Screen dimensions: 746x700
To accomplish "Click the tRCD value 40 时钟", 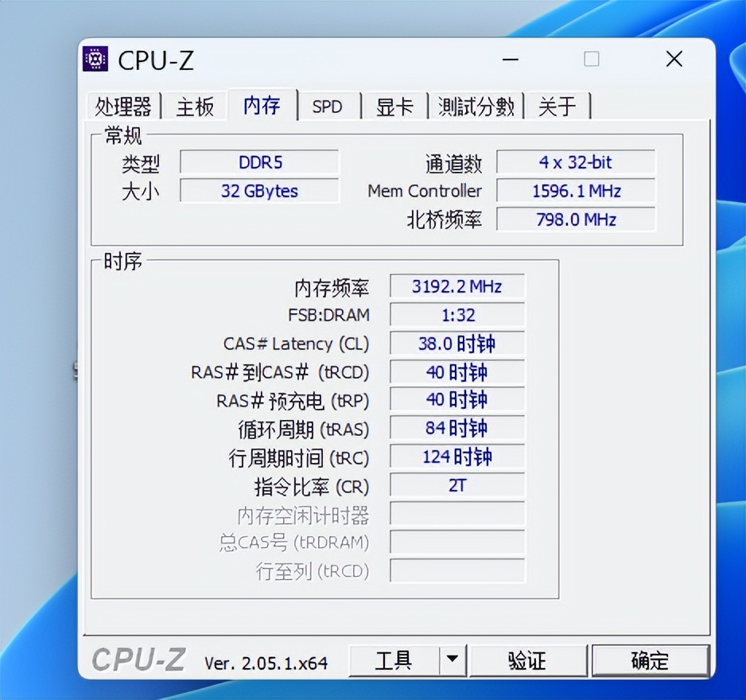I will [457, 371].
